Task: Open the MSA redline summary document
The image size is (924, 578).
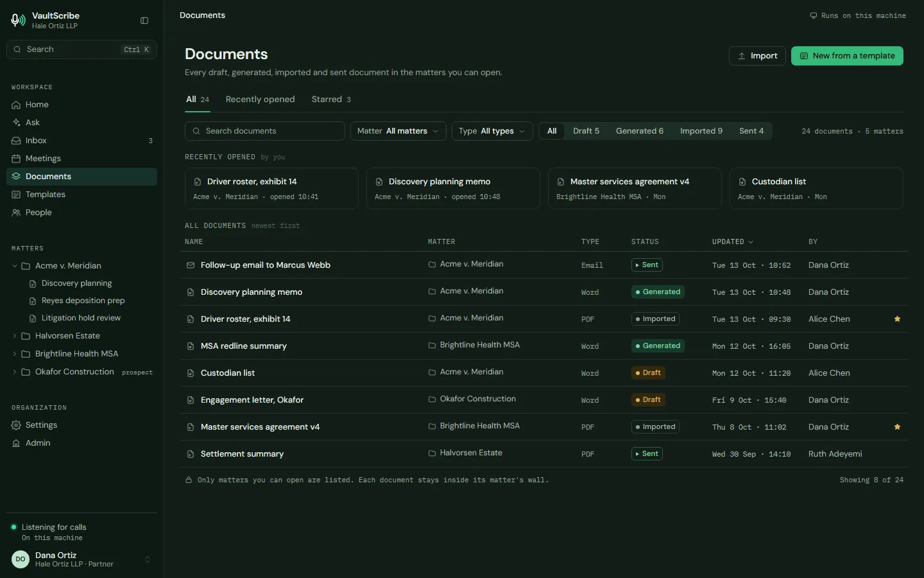Action: 244,346
